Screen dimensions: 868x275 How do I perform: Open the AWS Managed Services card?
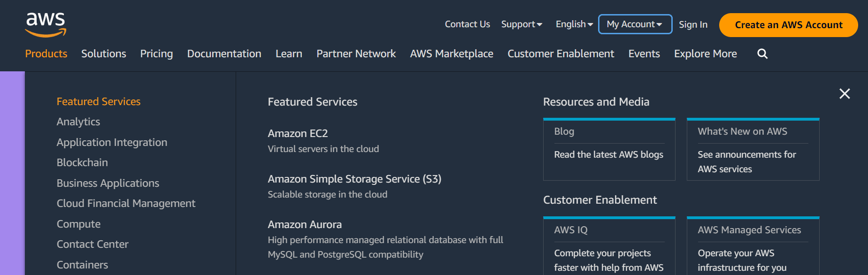point(753,246)
